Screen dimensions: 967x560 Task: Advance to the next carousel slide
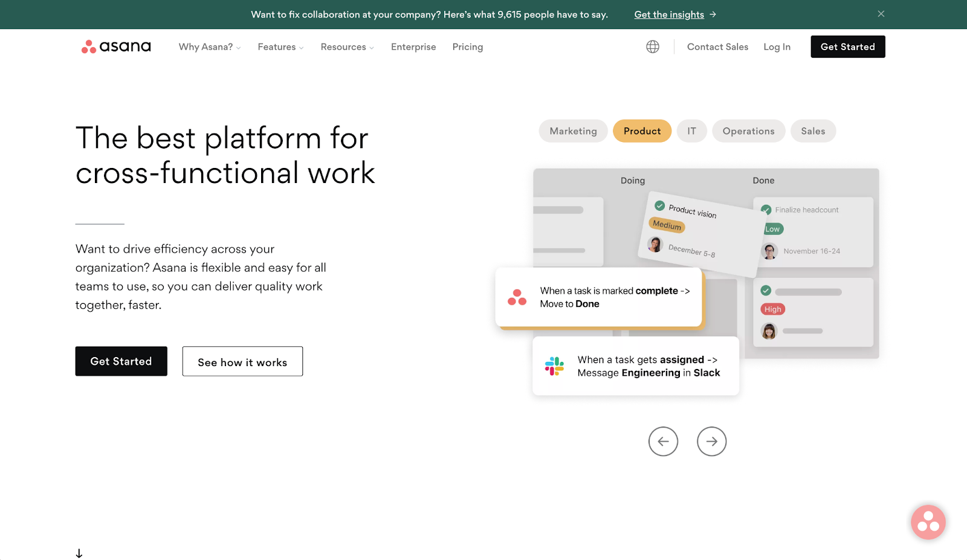point(711,441)
